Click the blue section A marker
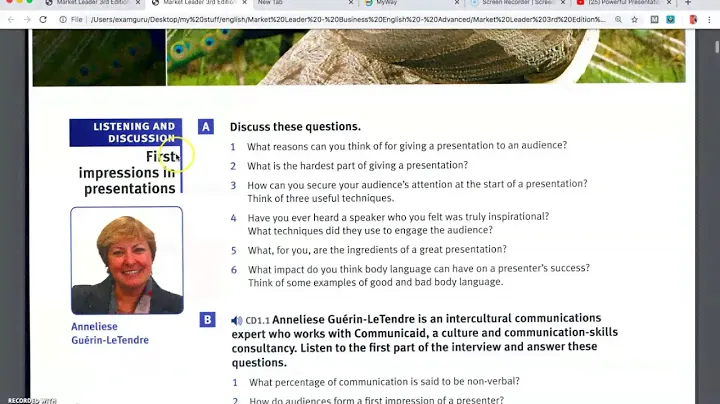 pyautogui.click(x=206, y=127)
